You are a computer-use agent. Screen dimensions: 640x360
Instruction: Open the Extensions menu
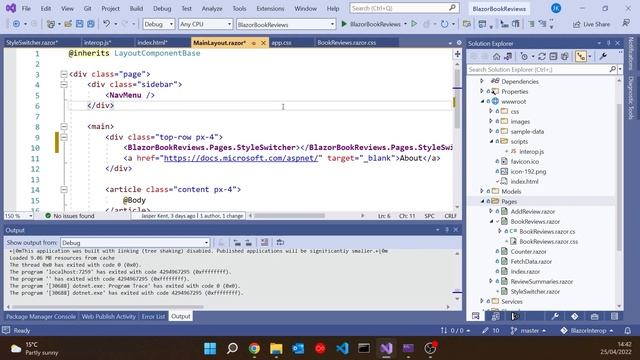(x=270, y=8)
